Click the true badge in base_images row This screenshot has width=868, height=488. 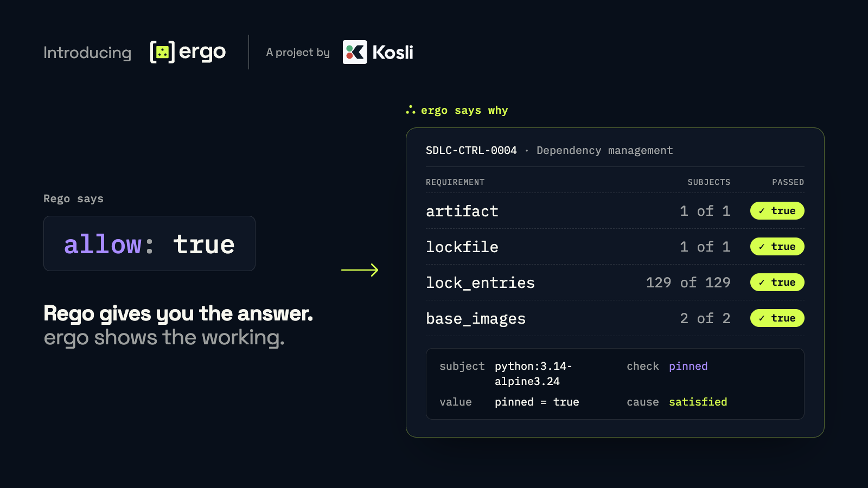(777, 318)
